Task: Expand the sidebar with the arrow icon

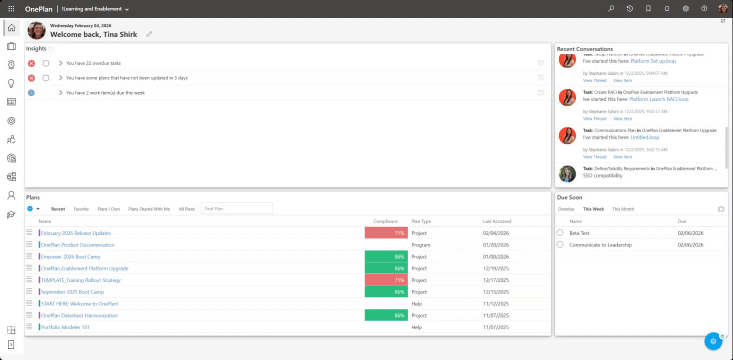Action: (x=11, y=345)
